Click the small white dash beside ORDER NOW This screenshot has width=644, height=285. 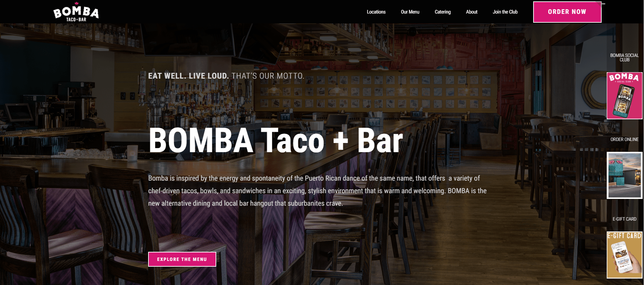point(603,4)
